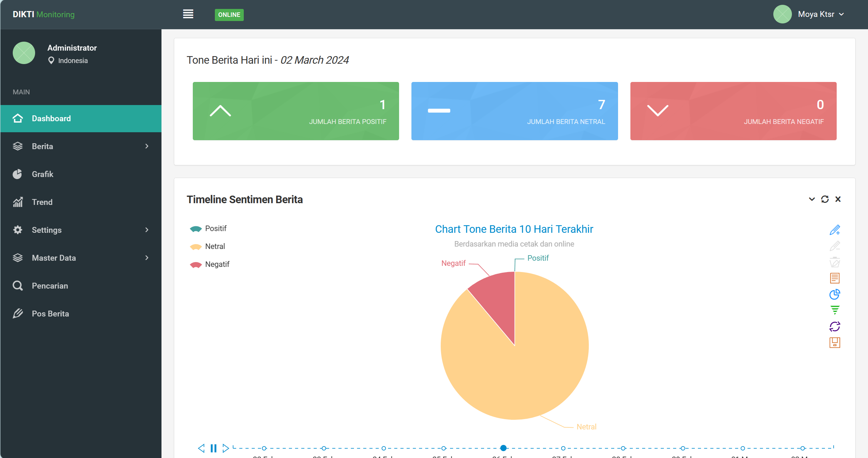
Task: Save the chart as image
Action: [835, 342]
